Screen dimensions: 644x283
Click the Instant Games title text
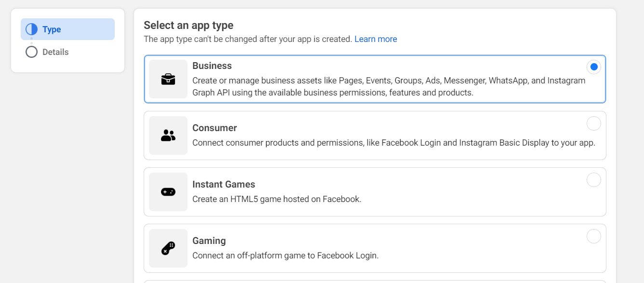(x=224, y=184)
